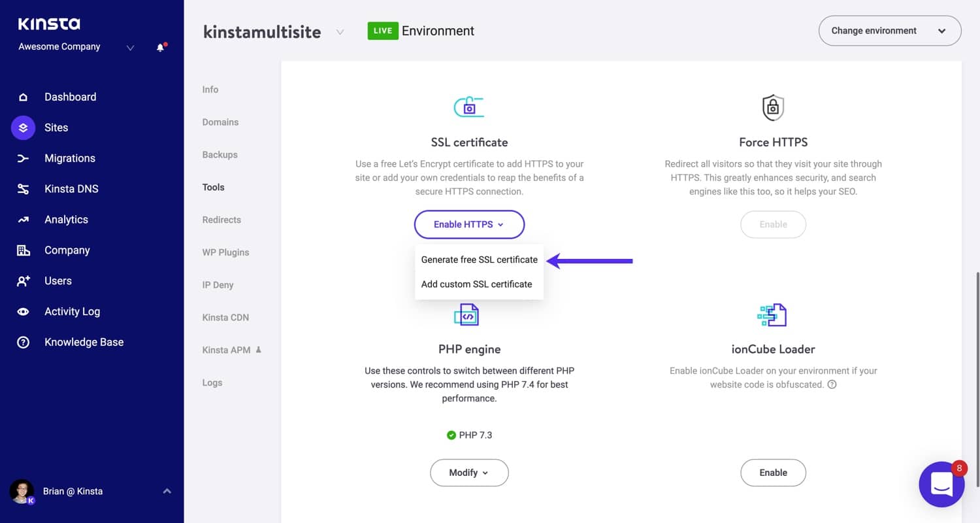
Task: Open the Change environment dropdown
Action: click(890, 31)
